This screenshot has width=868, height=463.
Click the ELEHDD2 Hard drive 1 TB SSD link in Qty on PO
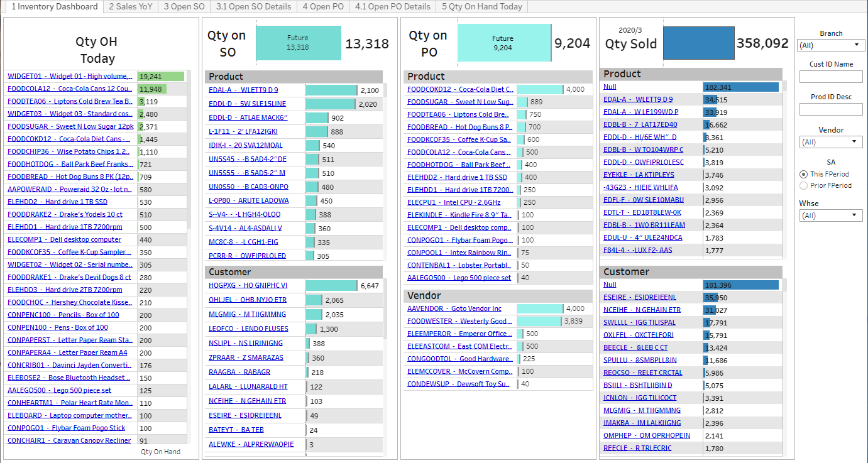pos(457,177)
